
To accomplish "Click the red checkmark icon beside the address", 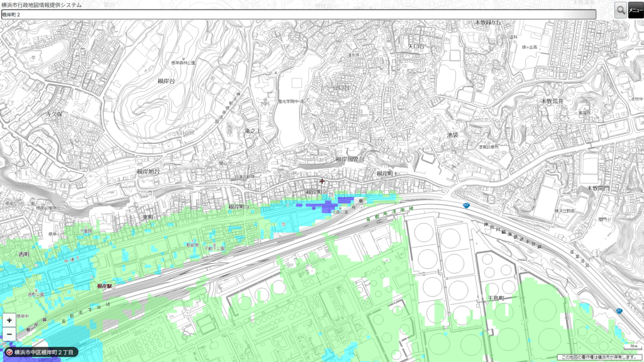I will (x=9, y=353).
